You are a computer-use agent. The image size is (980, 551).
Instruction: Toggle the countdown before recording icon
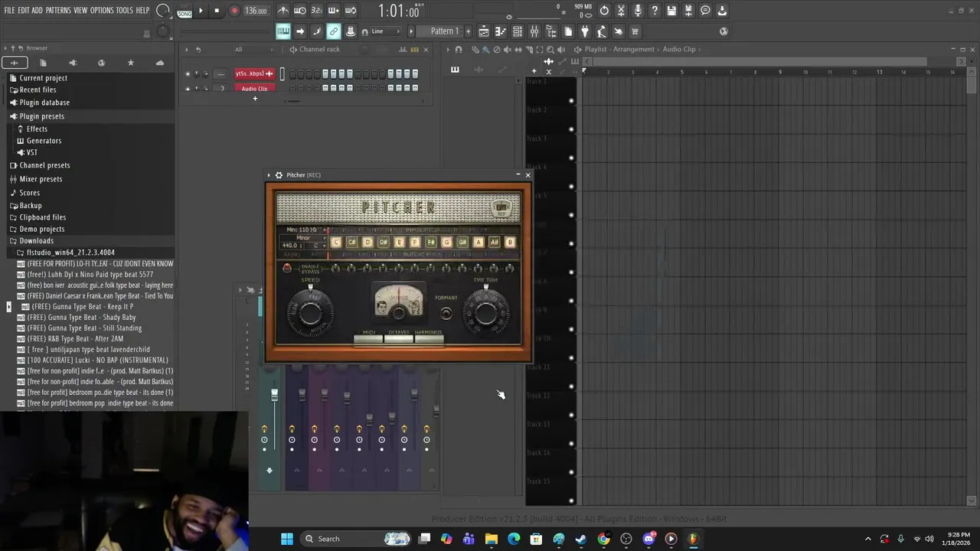[x=316, y=11]
